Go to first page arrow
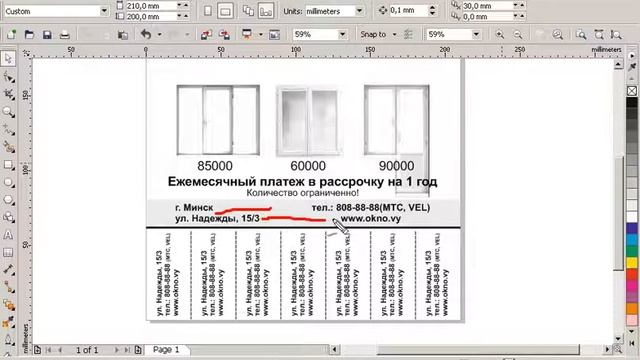This screenshot has width=640, height=360. (49, 350)
